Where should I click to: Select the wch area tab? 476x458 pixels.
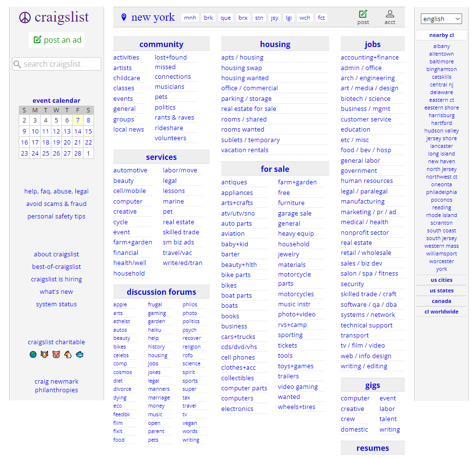click(x=305, y=18)
